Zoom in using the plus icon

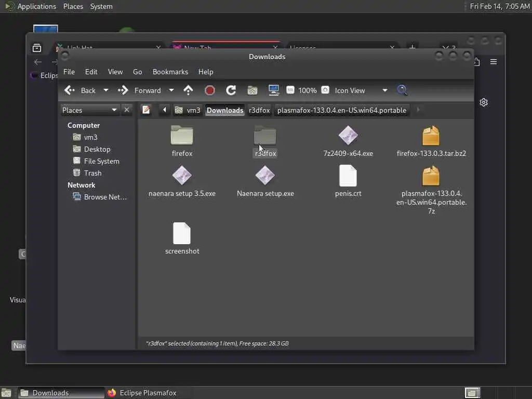325,90
